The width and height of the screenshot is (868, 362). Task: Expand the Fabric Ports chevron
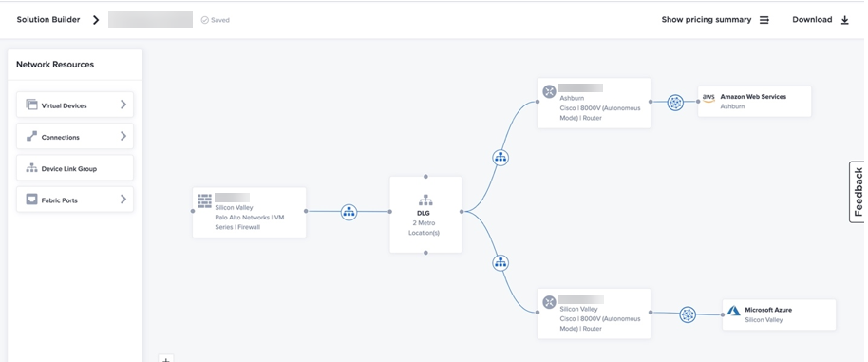coord(123,200)
